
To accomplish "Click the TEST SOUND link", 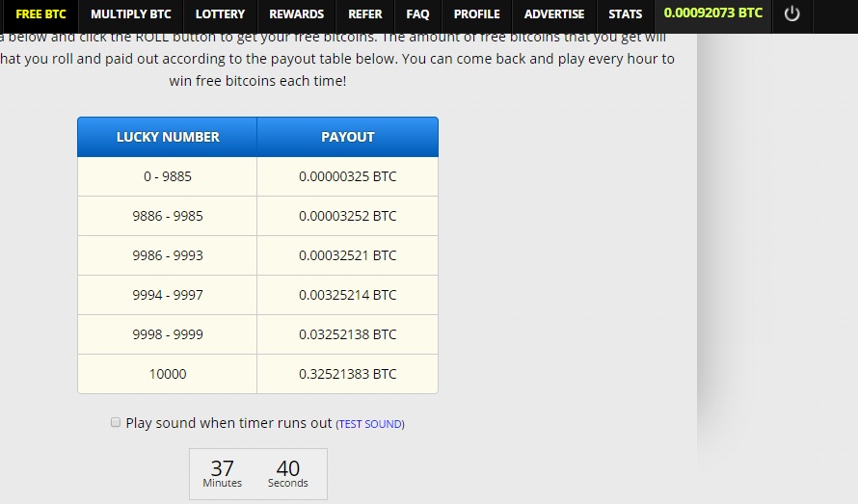I will click(370, 424).
